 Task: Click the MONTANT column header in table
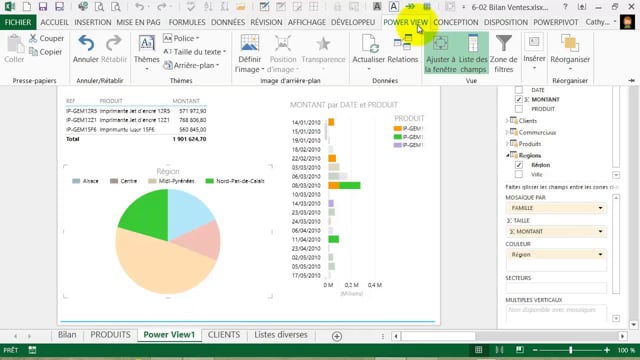pos(186,101)
